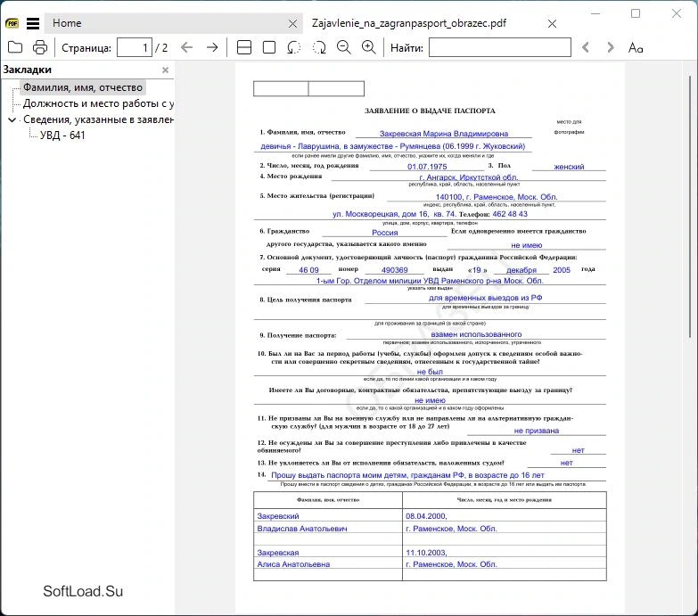Collapse the Сведения bookmark chevron
698x616 pixels.
point(12,119)
